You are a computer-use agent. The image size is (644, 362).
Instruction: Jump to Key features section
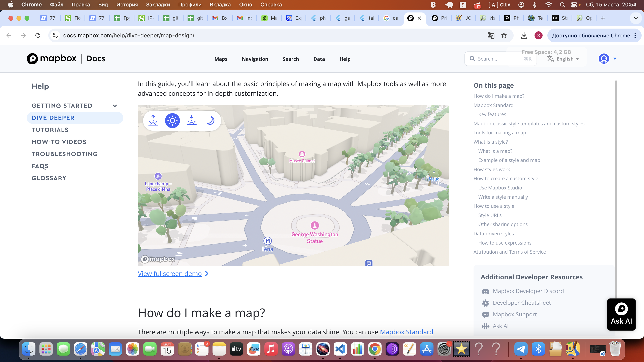[x=492, y=114]
